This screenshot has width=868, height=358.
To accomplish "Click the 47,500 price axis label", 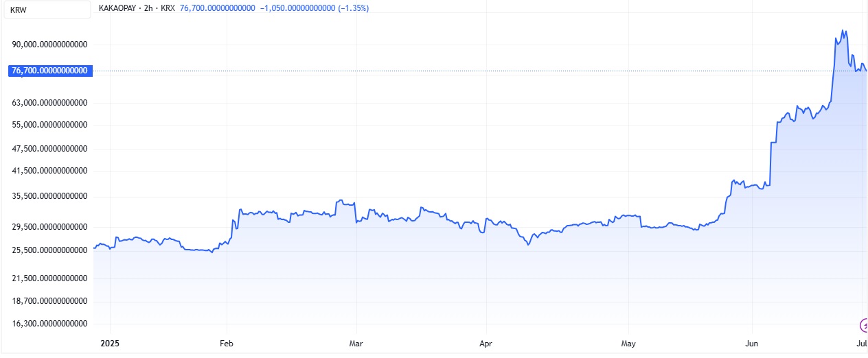I will tap(49, 148).
